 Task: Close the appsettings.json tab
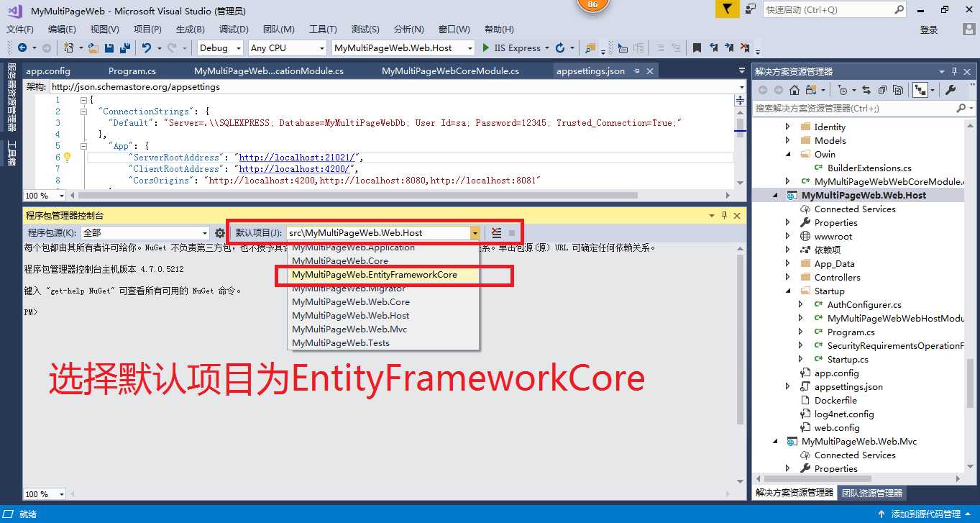(x=650, y=71)
